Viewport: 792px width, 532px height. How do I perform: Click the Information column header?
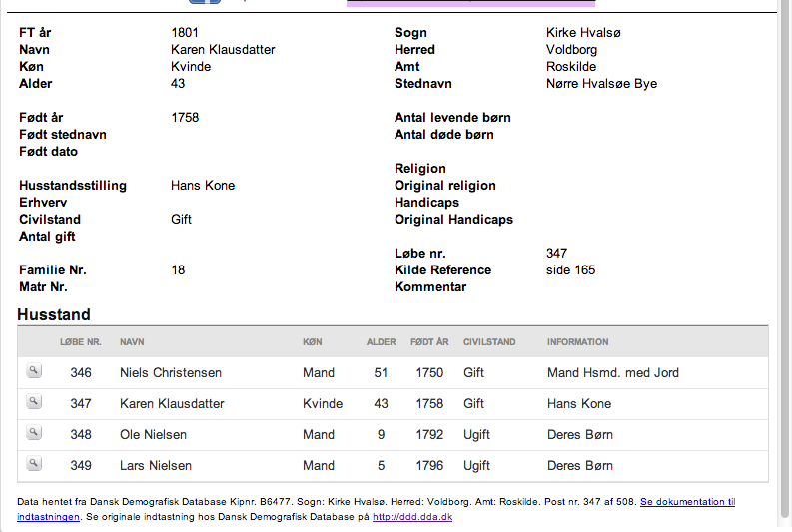click(x=578, y=342)
